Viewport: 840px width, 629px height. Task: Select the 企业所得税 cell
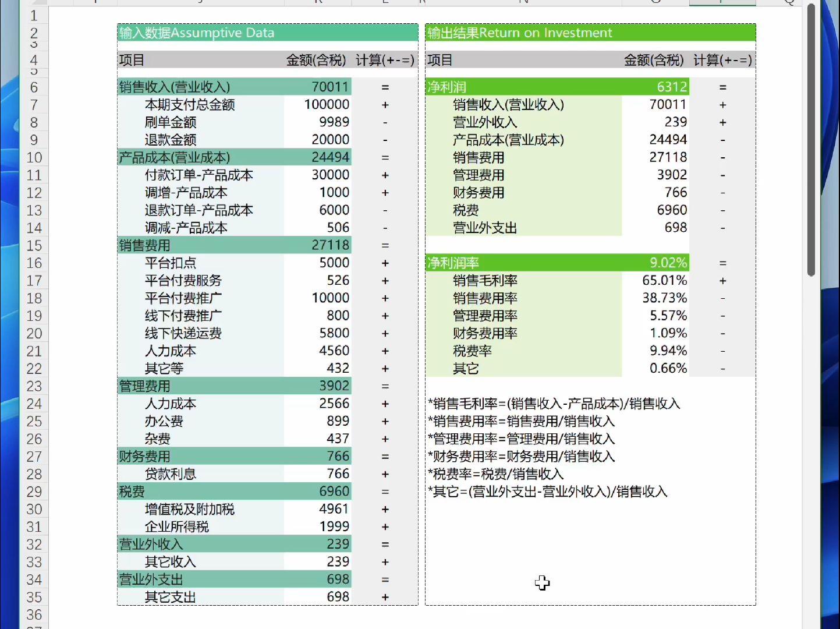coord(201,526)
